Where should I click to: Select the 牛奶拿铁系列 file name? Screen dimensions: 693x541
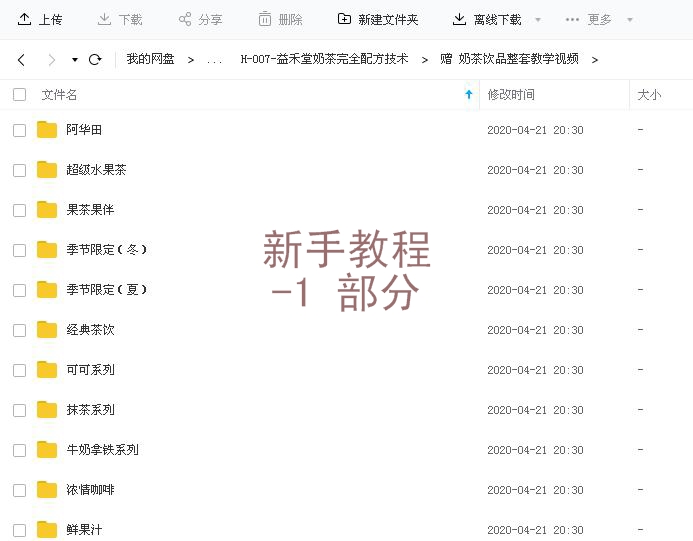point(103,450)
